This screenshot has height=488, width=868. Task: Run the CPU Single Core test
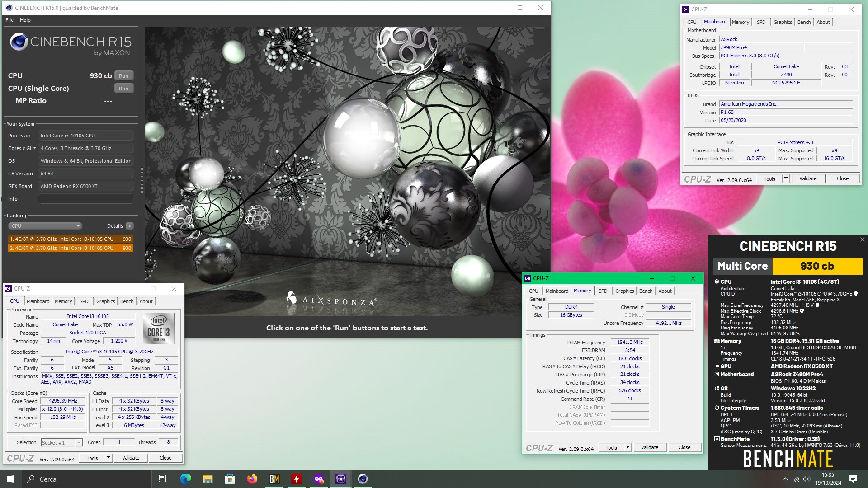coord(123,89)
